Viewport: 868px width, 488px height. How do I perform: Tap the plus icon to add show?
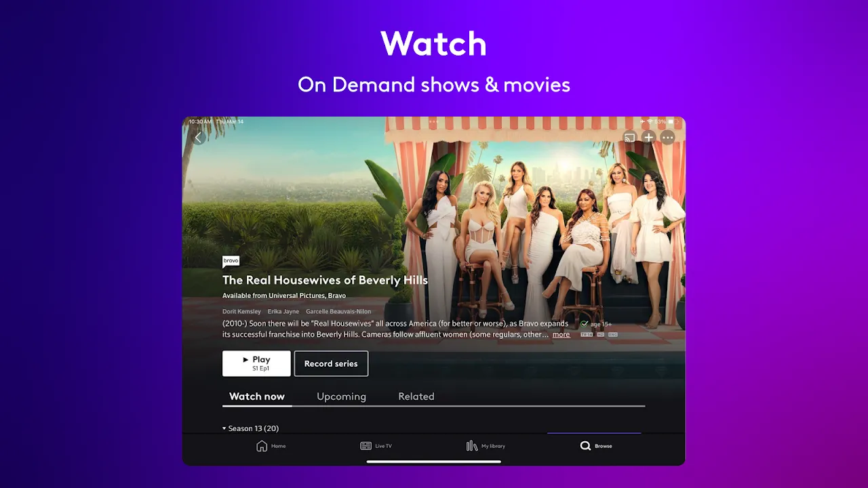click(648, 138)
